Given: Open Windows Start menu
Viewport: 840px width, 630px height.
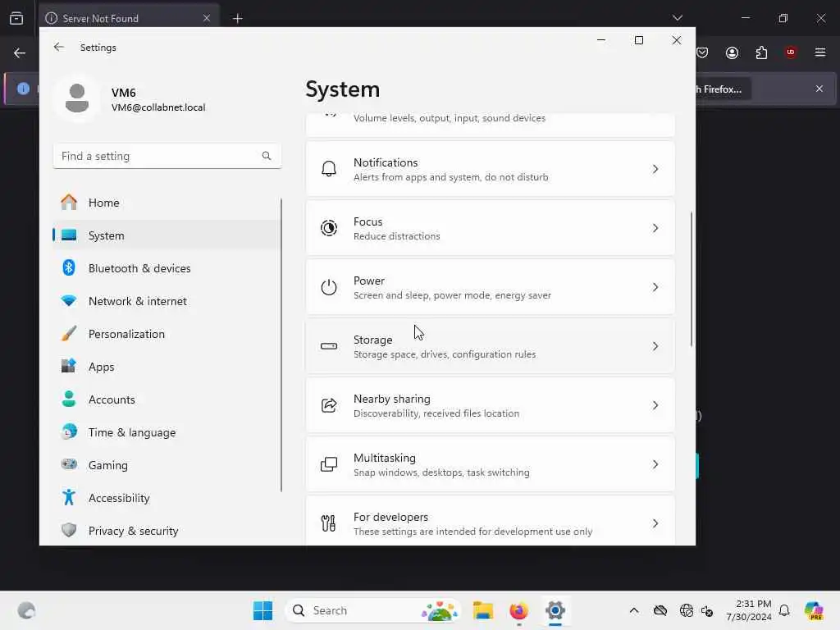Looking at the screenshot, I should pos(262,610).
